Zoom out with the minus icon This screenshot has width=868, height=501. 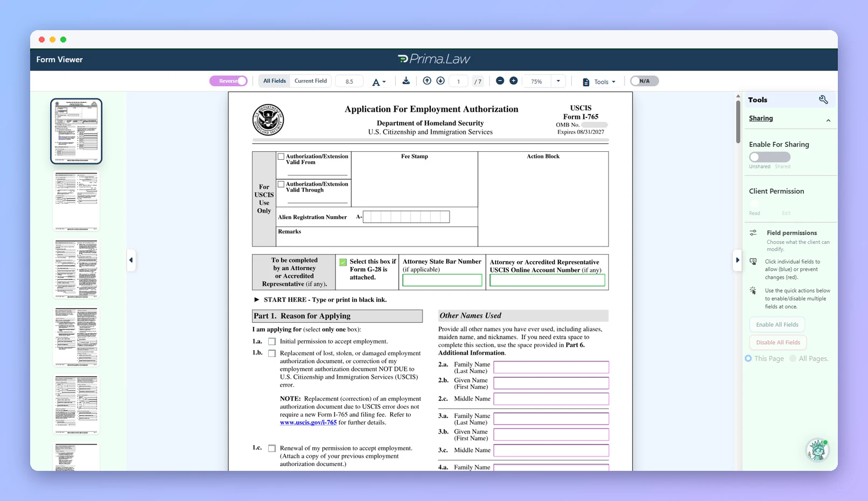coord(500,81)
